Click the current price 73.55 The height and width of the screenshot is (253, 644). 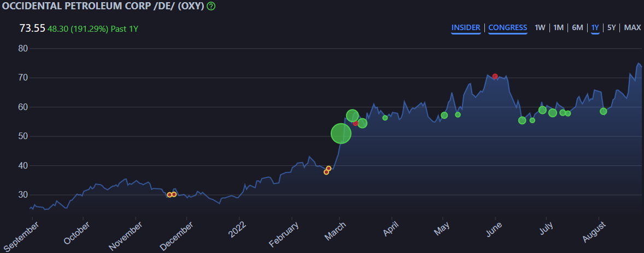click(x=32, y=28)
